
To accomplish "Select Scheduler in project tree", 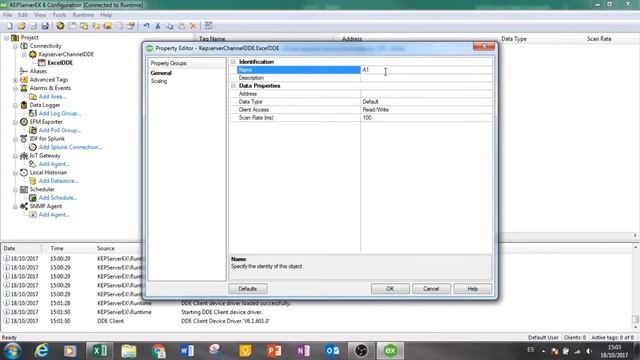I will click(42, 189).
